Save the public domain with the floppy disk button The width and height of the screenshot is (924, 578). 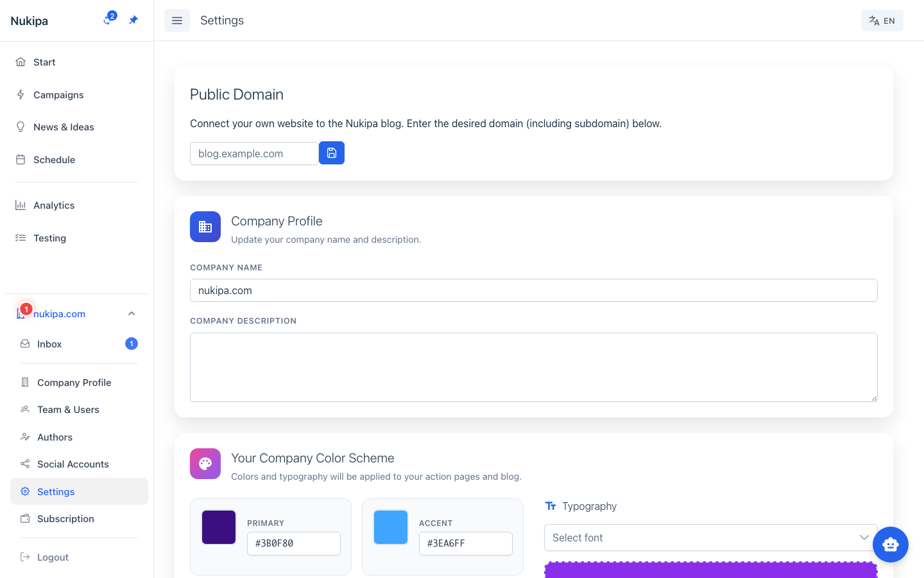pyautogui.click(x=332, y=153)
